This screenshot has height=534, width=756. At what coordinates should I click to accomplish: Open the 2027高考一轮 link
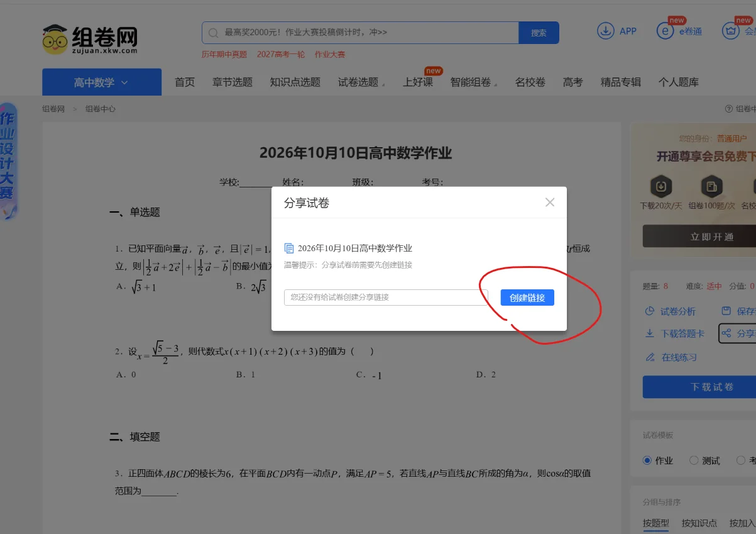281,55
